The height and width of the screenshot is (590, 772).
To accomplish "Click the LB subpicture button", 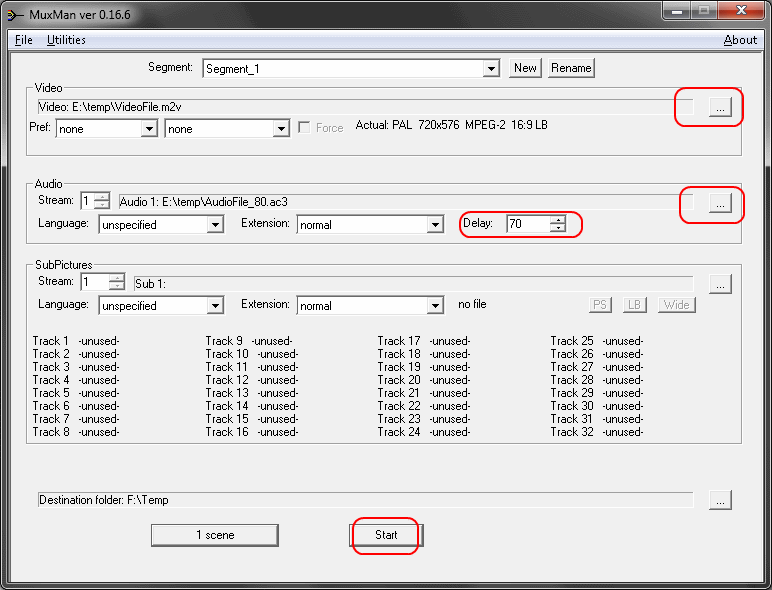I will click(634, 305).
